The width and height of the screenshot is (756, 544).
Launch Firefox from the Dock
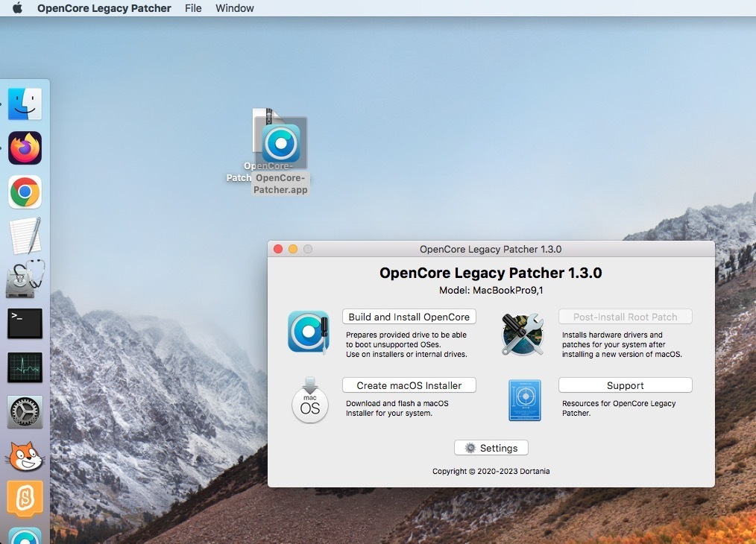click(25, 148)
